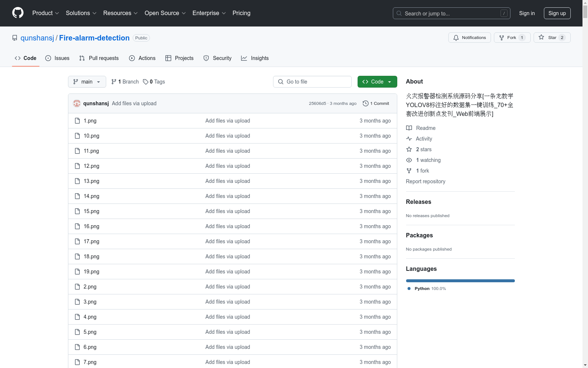Open the qunshansj owner link
The width and height of the screenshot is (588, 368).
click(x=37, y=38)
